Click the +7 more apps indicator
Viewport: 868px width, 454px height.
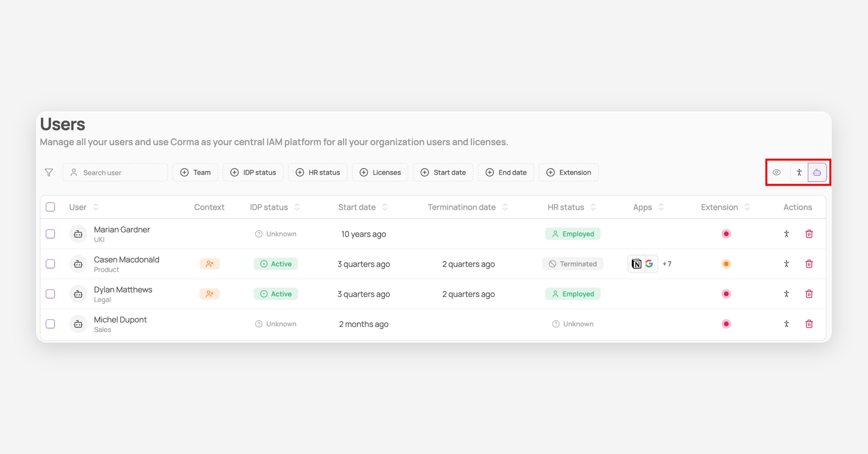(x=667, y=264)
